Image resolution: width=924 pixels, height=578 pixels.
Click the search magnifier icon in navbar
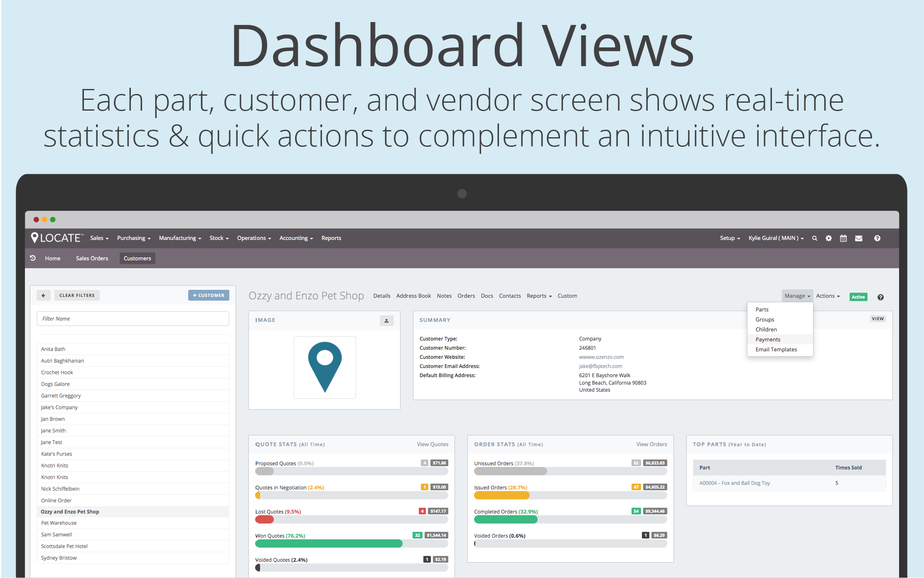click(814, 238)
